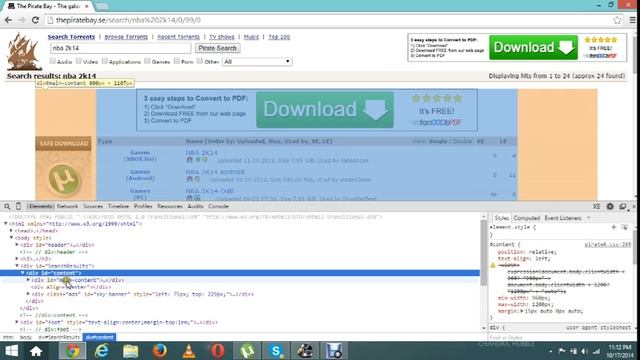Open DevTools settings gear
The image size is (640, 360).
610,207
